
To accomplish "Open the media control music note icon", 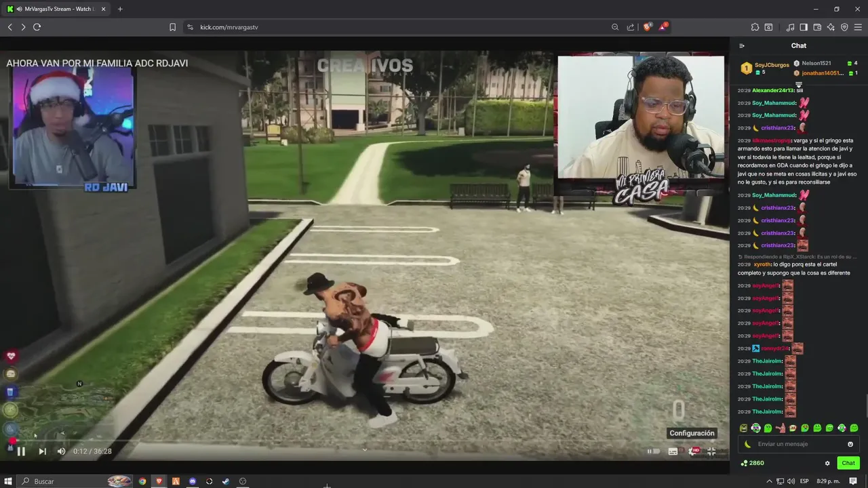I will (790, 27).
